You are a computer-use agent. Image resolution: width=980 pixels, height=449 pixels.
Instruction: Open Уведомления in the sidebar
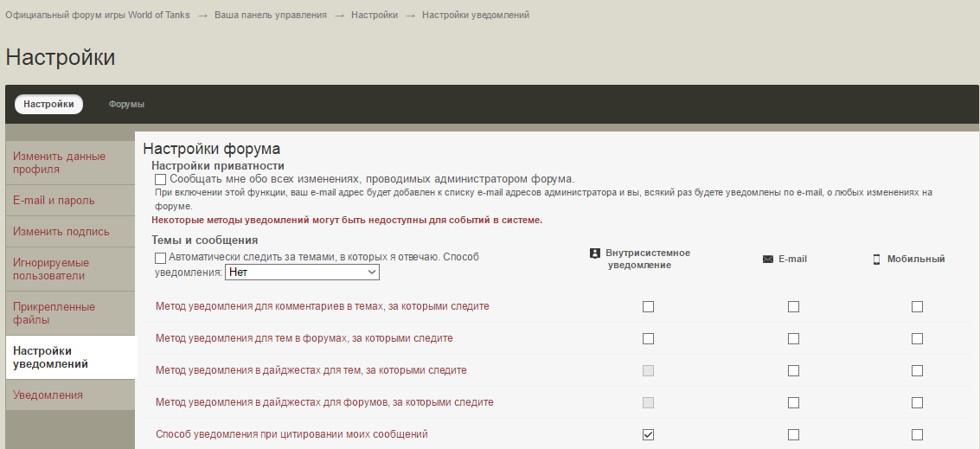[x=48, y=395]
